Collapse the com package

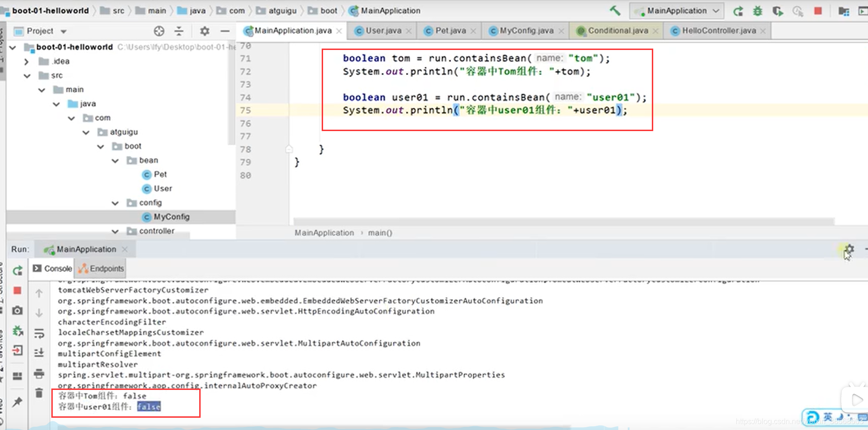tap(71, 118)
